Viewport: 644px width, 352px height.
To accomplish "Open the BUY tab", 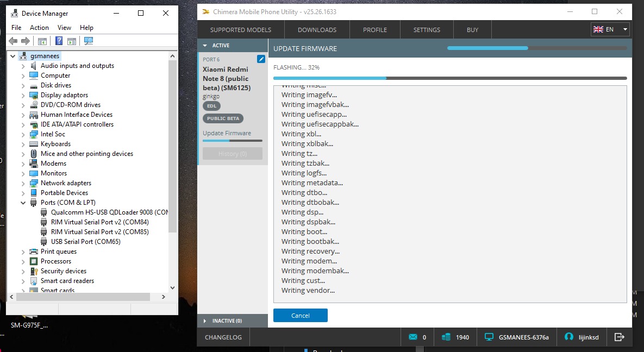I will coord(472,29).
